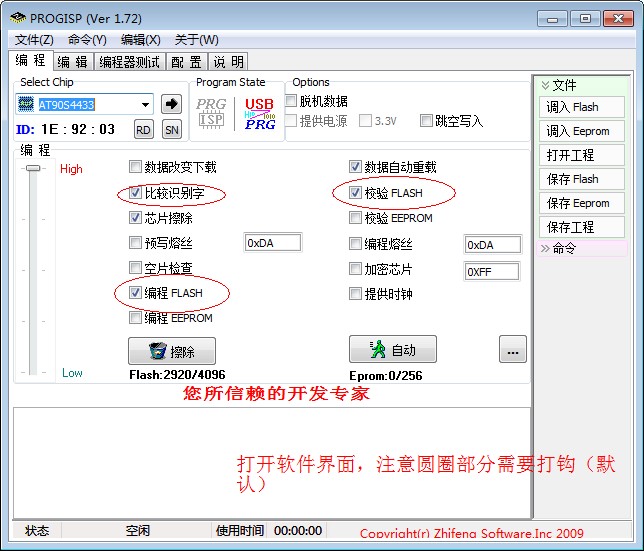Toggle the 跳空写入 checkbox

(426, 120)
